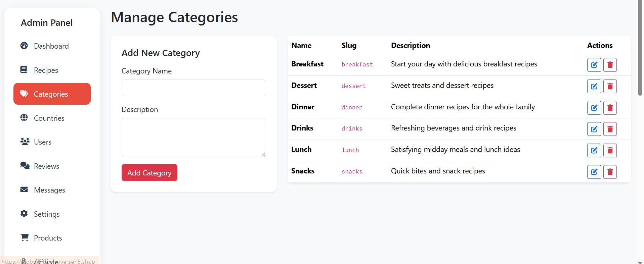This screenshot has height=264, width=644.
Task: Edit the Snacks category
Action: coord(594,172)
